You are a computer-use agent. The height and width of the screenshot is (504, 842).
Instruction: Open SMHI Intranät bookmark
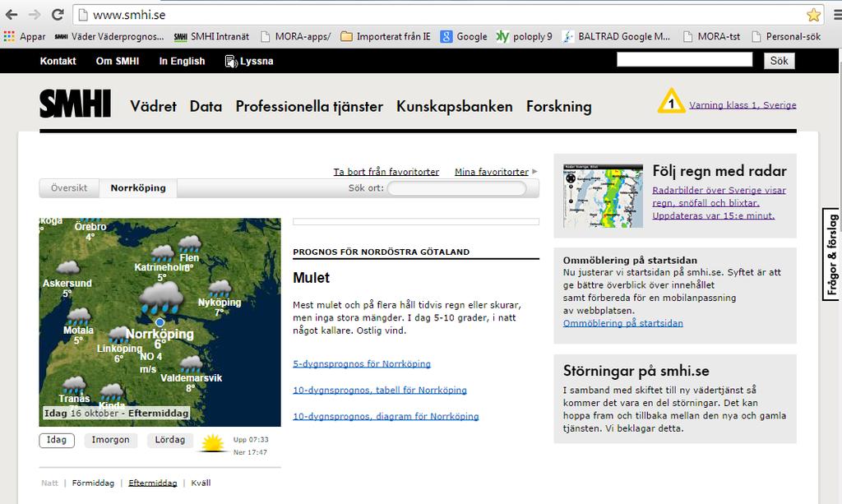(x=211, y=36)
